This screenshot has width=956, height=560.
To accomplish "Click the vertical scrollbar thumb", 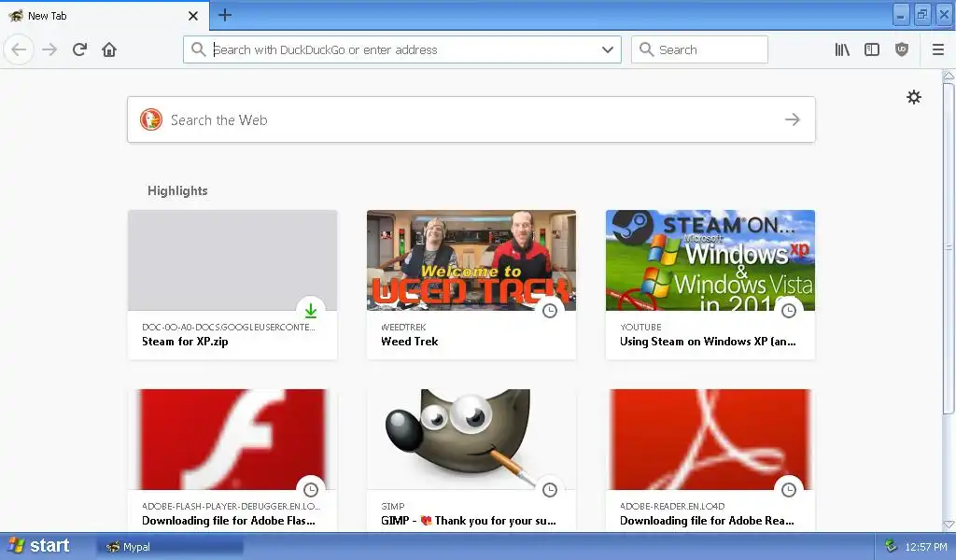I will tap(949, 247).
